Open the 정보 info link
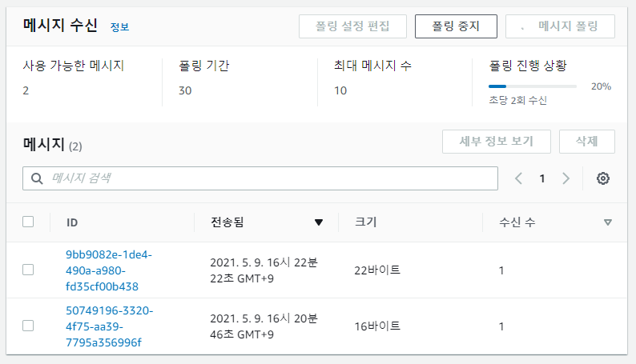Viewport: 636px width, 364px height. (x=119, y=27)
